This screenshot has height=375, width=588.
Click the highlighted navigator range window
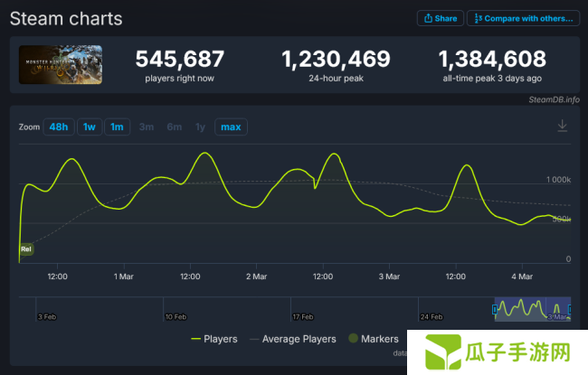tap(533, 309)
